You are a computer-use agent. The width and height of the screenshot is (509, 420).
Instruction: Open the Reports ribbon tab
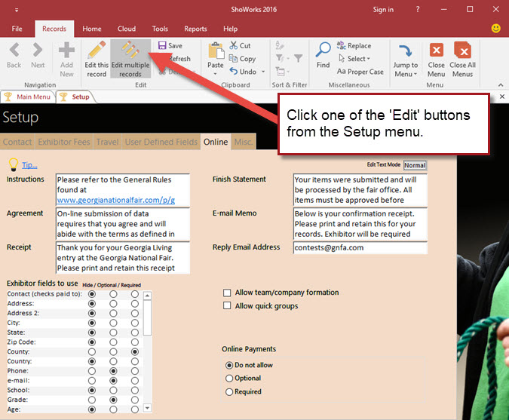(195, 29)
